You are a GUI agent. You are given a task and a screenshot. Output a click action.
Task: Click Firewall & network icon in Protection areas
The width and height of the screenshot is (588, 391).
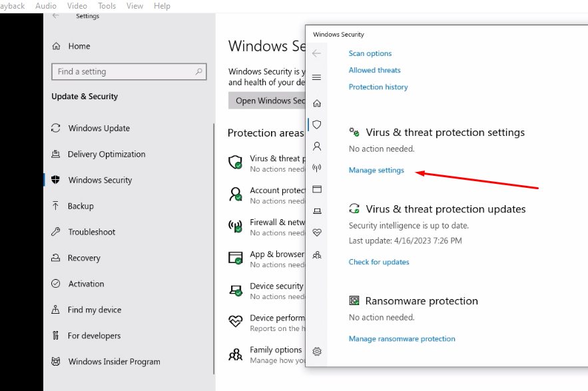click(x=236, y=226)
